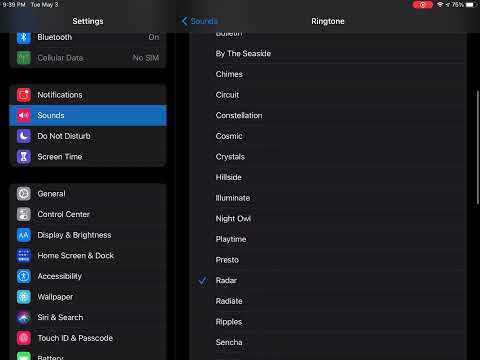Image resolution: width=480 pixels, height=360 pixels.
Task: Tap the clock time in status bar
Action: point(14,5)
